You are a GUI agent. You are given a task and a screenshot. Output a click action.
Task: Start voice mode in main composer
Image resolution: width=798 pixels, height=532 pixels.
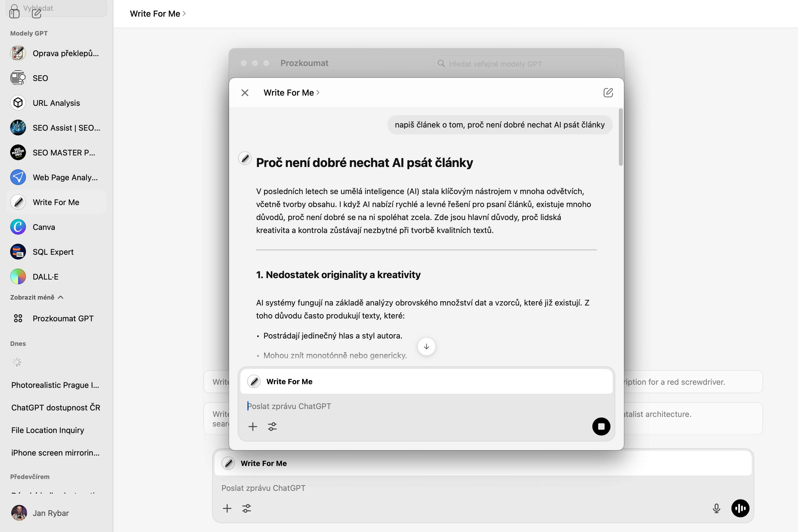coord(740,508)
